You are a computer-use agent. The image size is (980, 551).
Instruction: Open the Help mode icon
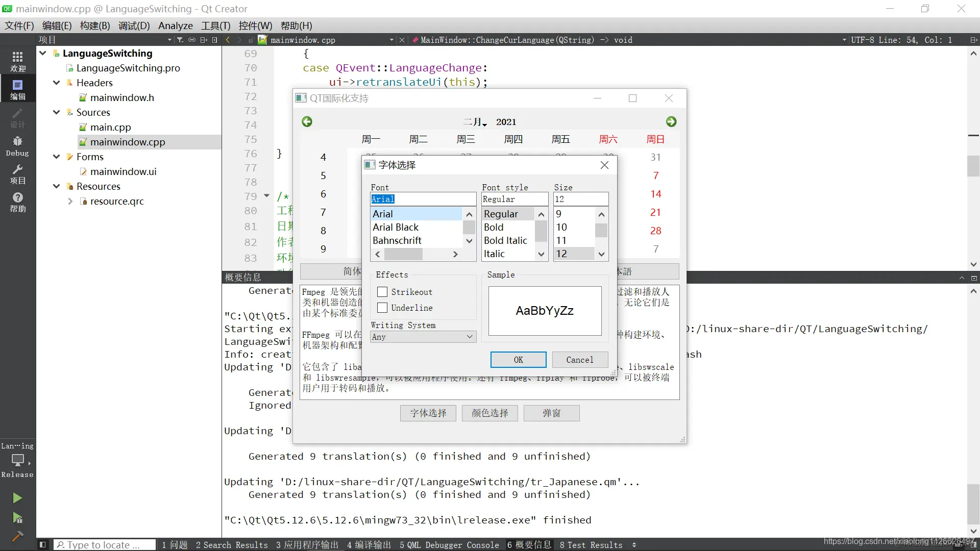click(x=17, y=202)
